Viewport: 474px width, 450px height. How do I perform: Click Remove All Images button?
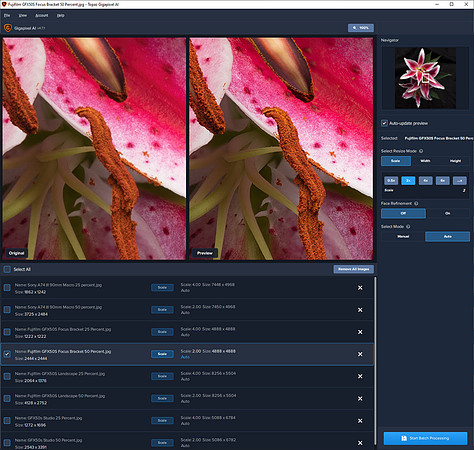pyautogui.click(x=354, y=269)
